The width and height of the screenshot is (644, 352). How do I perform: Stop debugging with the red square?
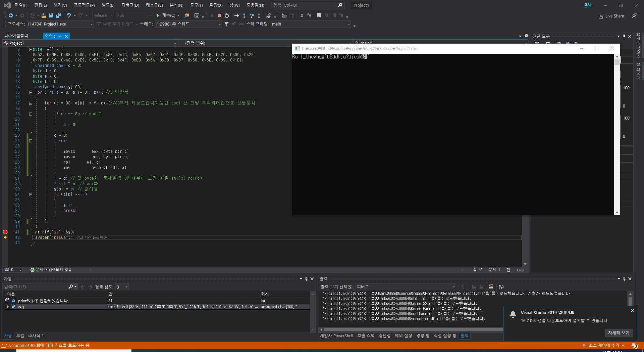219,15
